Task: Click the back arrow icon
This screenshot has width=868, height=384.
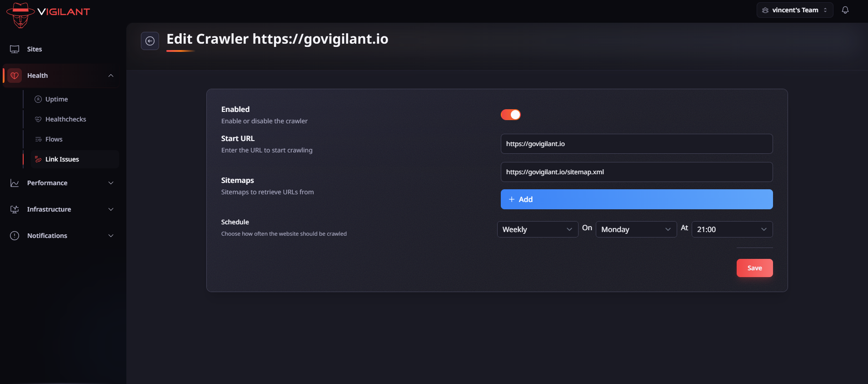Action: (x=150, y=41)
